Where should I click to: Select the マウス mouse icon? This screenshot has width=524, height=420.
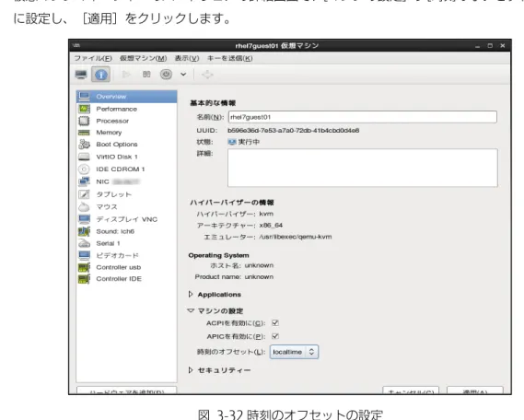(x=84, y=207)
